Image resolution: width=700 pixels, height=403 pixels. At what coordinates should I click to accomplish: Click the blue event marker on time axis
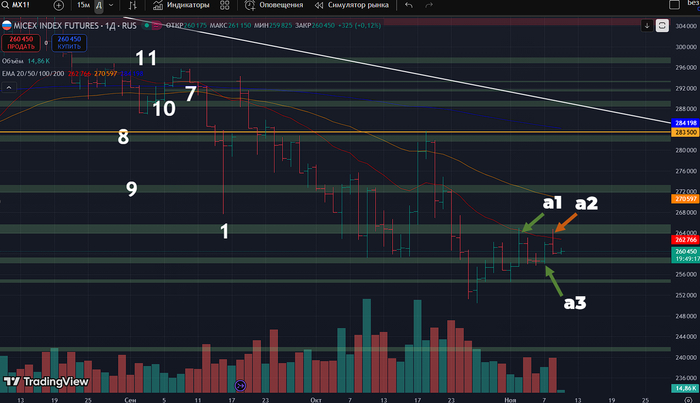(x=239, y=385)
